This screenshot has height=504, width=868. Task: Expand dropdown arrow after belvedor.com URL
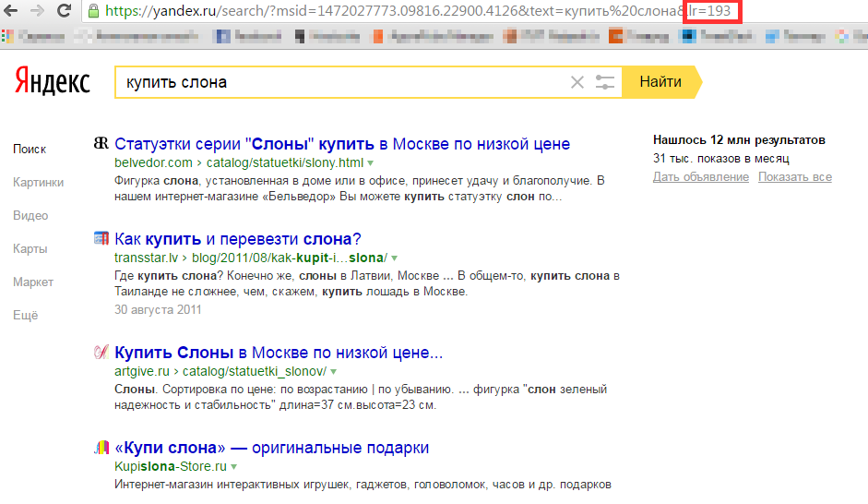click(370, 163)
